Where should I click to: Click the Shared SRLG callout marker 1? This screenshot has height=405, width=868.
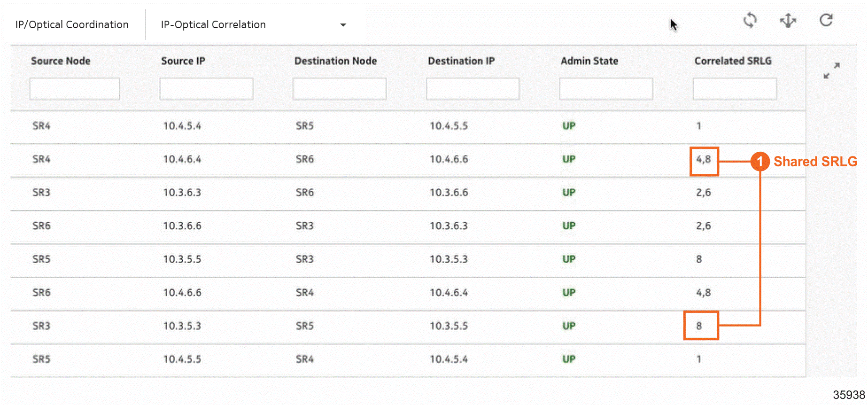click(x=759, y=162)
